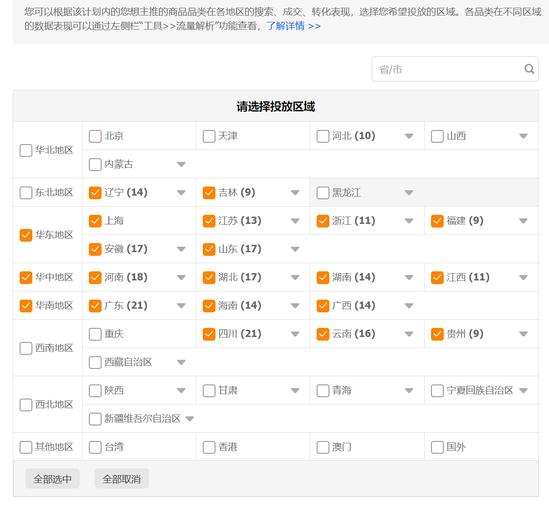This screenshot has height=508, width=549.
Task: Click the 全部选中 button
Action: coord(53,479)
